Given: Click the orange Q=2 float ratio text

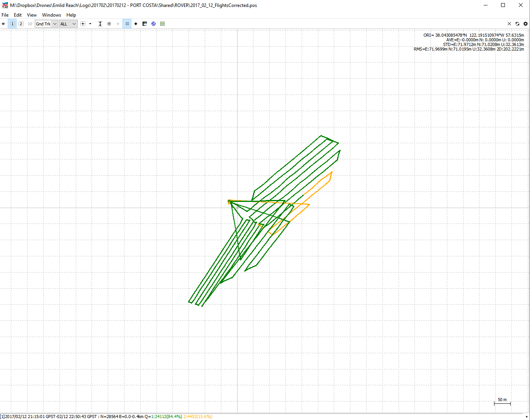Looking at the screenshot, I should tap(198, 417).
